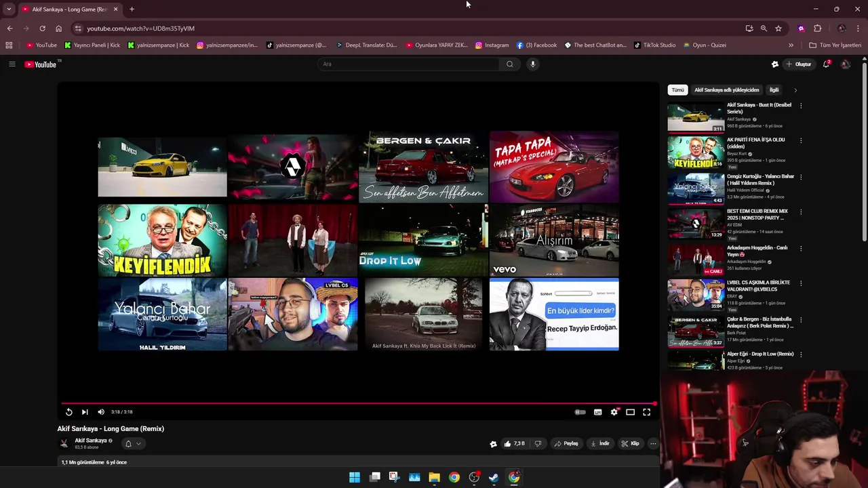Skip to the next video

[x=85, y=412]
